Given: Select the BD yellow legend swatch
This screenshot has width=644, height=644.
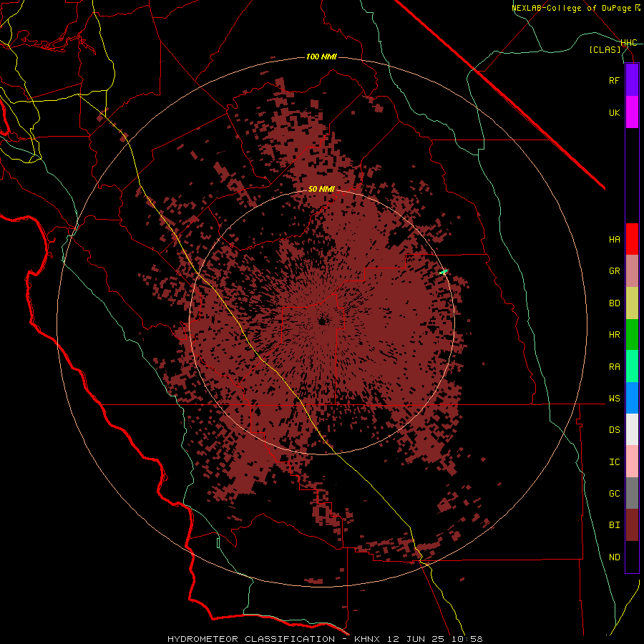Looking at the screenshot, I should pos(632,303).
